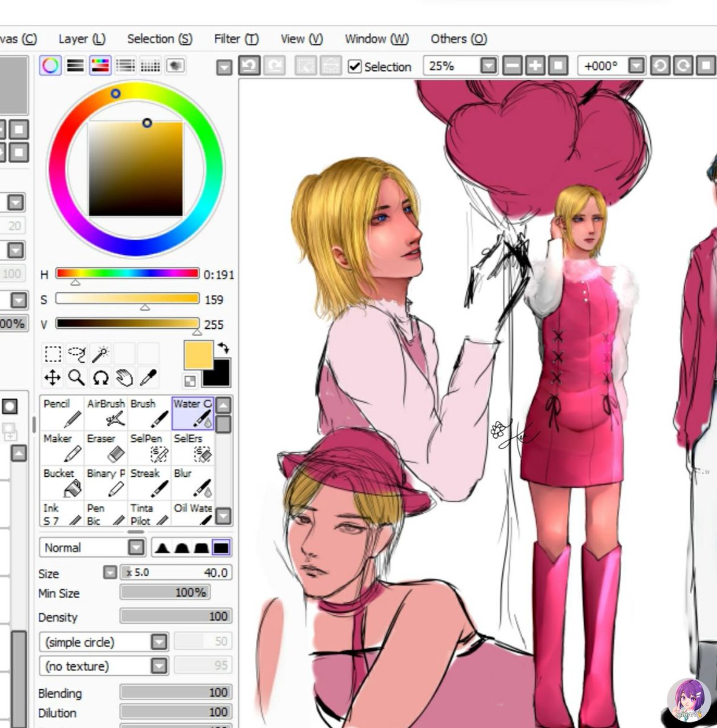The image size is (717, 728).
Task: Toggle the scratchpad panel
Action: (175, 65)
